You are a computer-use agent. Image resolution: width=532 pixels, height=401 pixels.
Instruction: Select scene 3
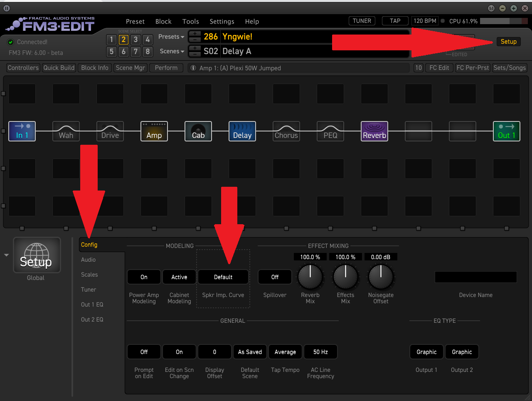pos(135,40)
